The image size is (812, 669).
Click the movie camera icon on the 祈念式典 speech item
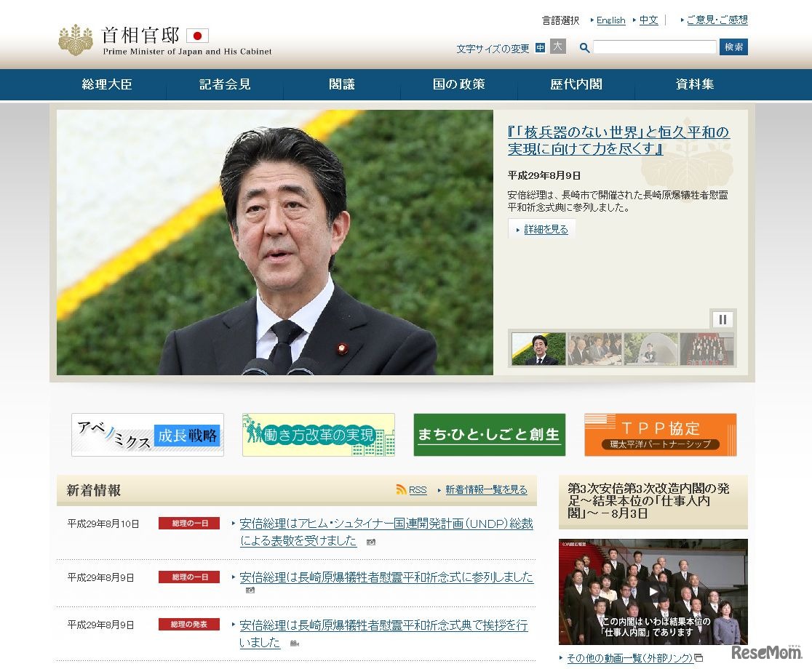point(293,643)
